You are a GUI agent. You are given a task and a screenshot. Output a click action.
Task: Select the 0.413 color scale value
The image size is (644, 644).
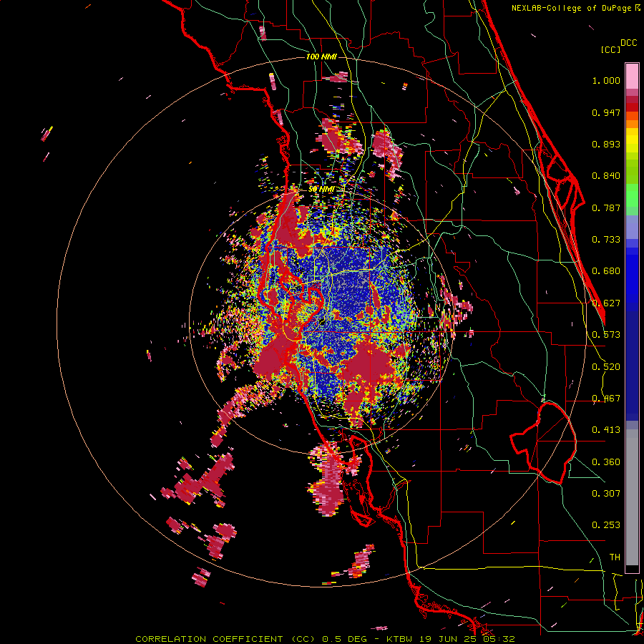pos(606,430)
